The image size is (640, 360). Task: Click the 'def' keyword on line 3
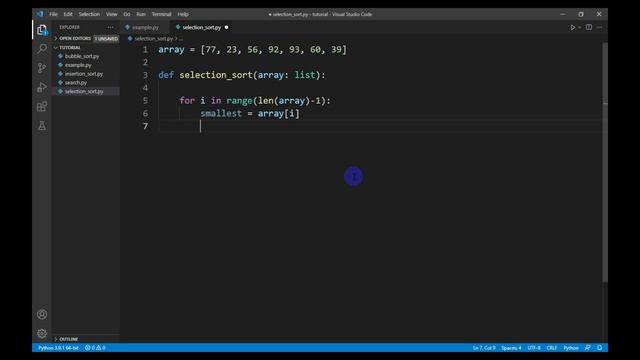166,75
